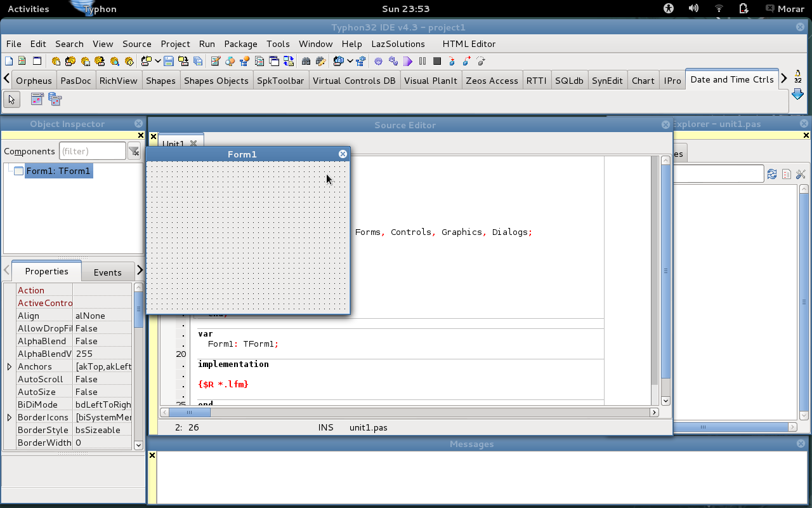Image resolution: width=812 pixels, height=508 pixels.
Task: Click the selection pointer tool in component palette
Action: click(11, 99)
